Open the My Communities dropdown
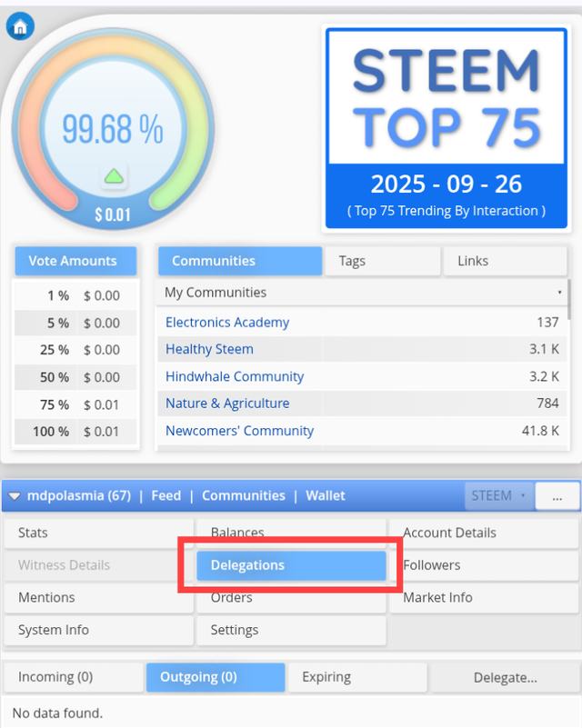Image resolution: width=582 pixels, height=728 pixels. click(362, 293)
